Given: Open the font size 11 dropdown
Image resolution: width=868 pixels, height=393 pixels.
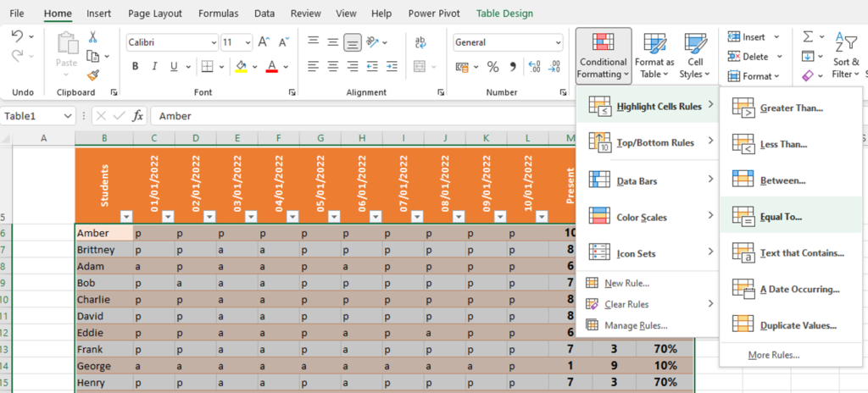Looking at the screenshot, I should pos(248,42).
